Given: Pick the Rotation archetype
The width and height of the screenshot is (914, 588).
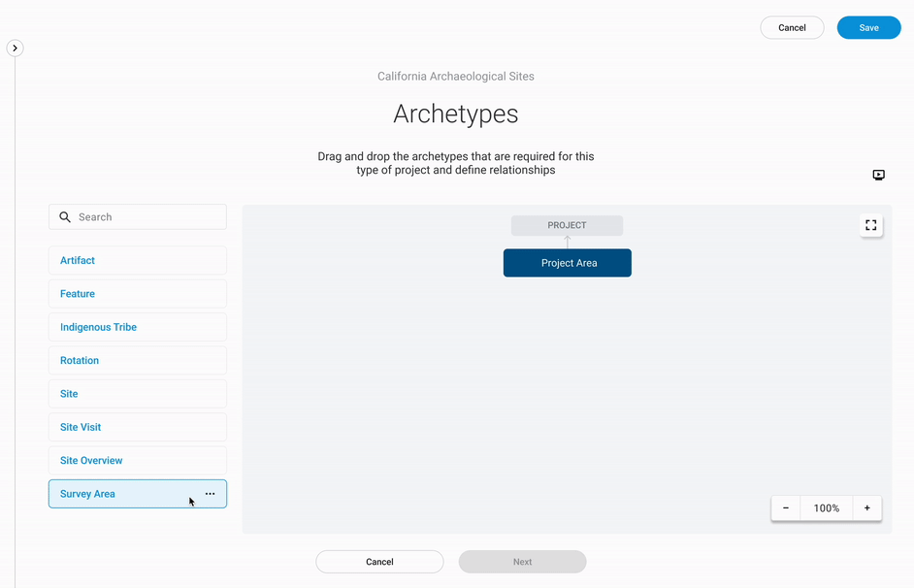Looking at the screenshot, I should pyautogui.click(x=137, y=361).
